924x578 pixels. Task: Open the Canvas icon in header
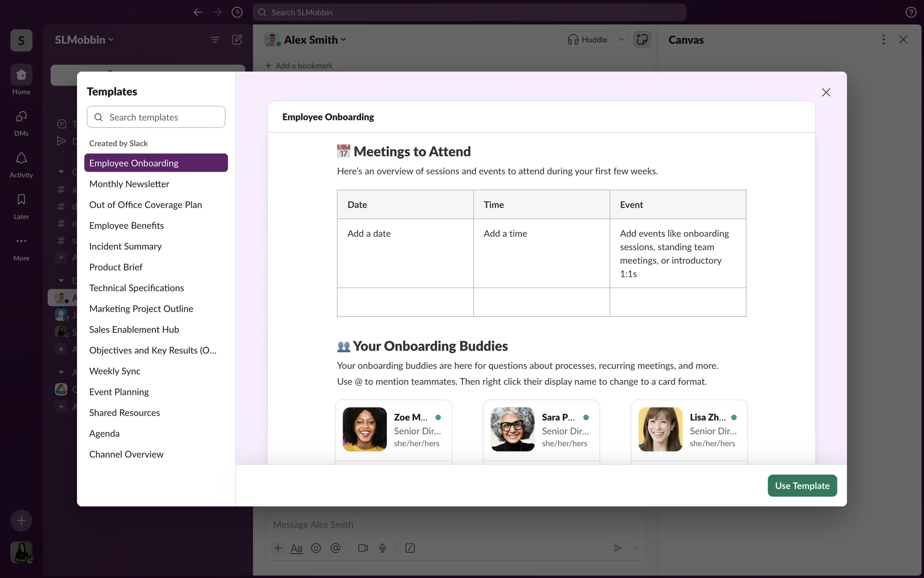[x=642, y=39]
